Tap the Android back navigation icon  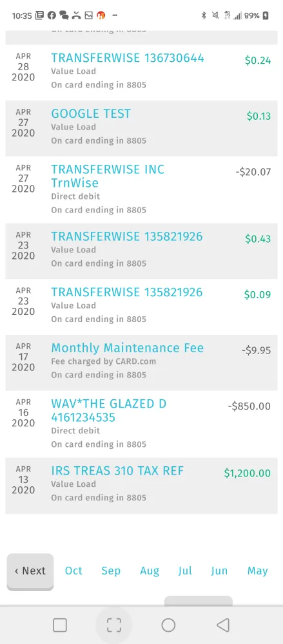223,625
